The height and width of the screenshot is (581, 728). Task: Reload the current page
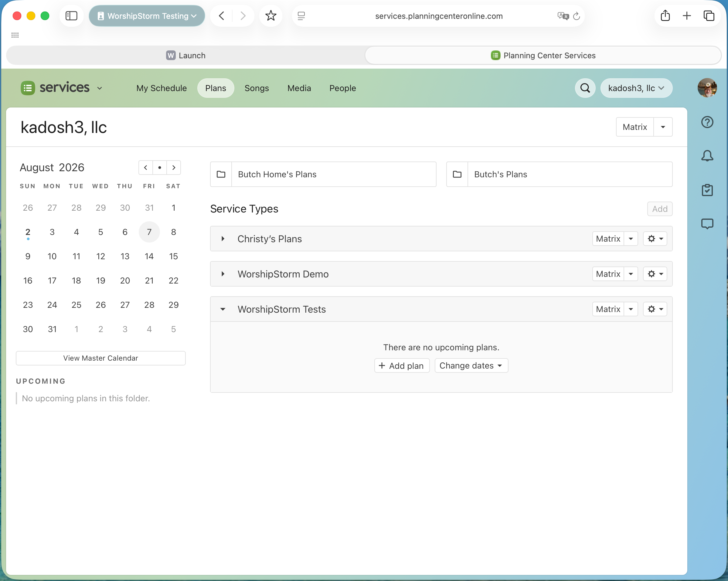click(577, 16)
